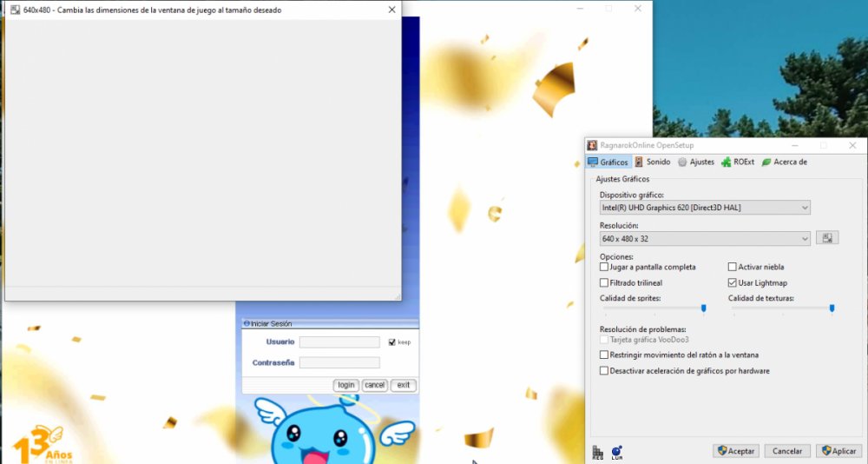Enable the Activar niebla option

tap(733, 267)
